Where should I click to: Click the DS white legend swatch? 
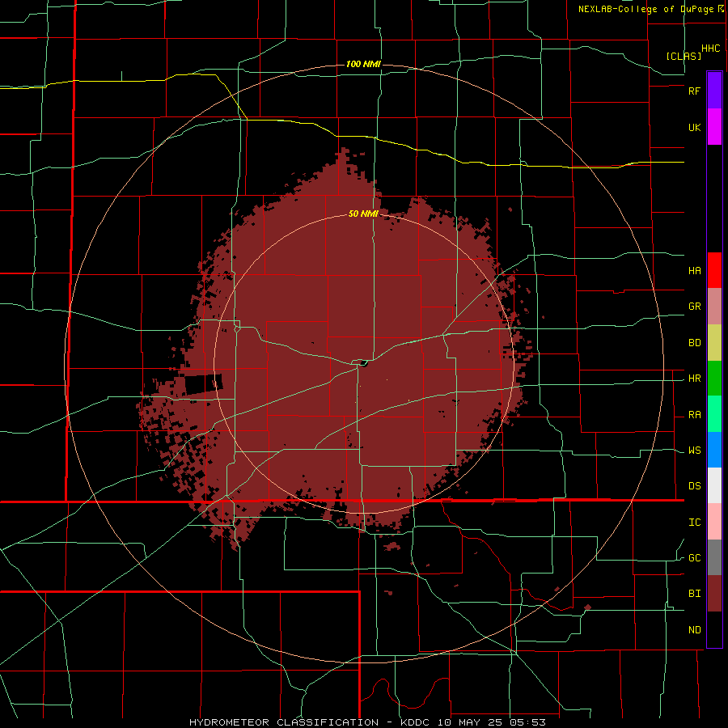714,485
